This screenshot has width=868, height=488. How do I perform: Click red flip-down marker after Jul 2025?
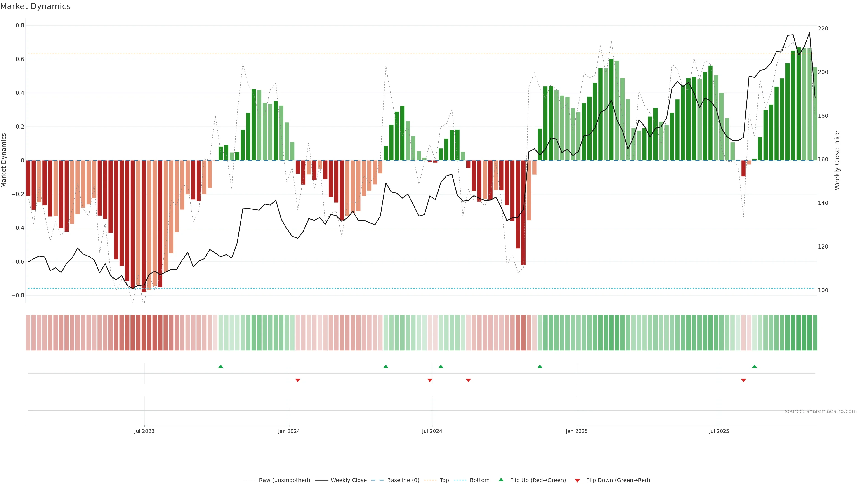click(743, 380)
